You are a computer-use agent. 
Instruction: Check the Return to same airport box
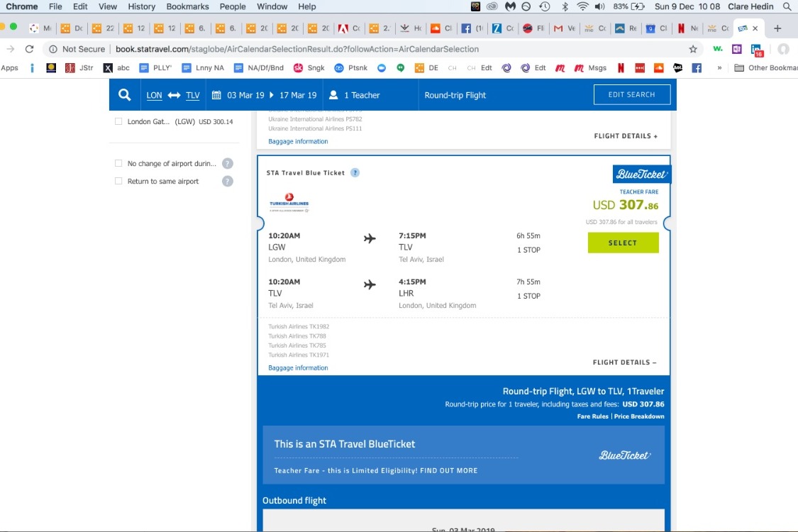pos(118,182)
